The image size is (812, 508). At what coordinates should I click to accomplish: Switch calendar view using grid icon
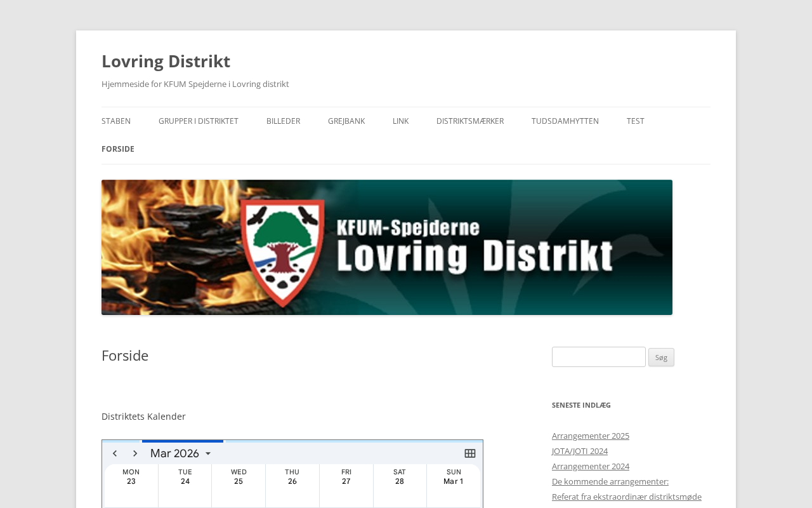pos(470,453)
